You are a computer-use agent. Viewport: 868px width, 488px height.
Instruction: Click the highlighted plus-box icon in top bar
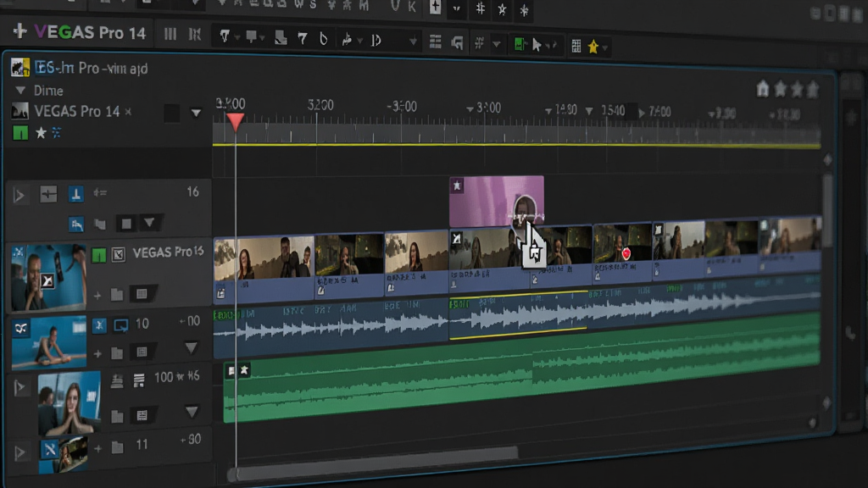435,7
